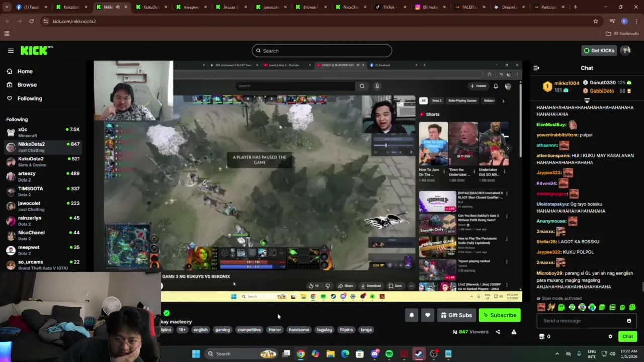Open xQc channel in Following list
Screen dimensions: 644x362
(x=43, y=132)
